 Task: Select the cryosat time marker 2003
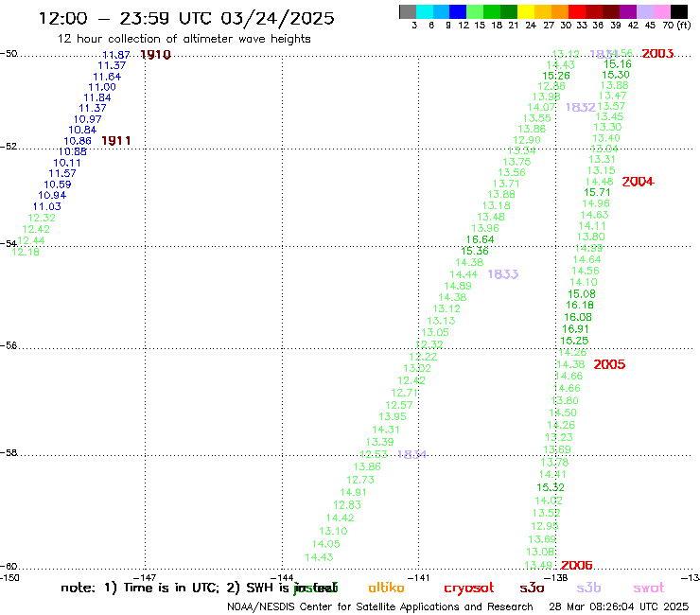[657, 54]
